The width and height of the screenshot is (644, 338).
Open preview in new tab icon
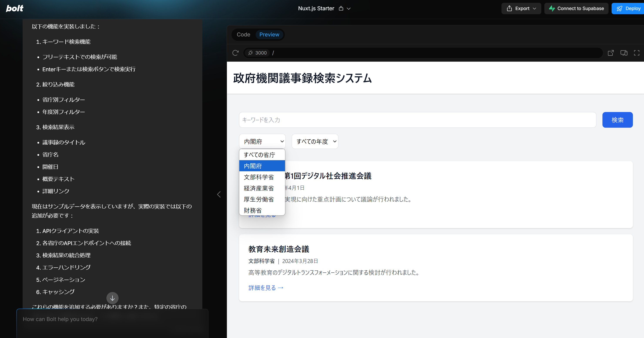click(x=610, y=53)
